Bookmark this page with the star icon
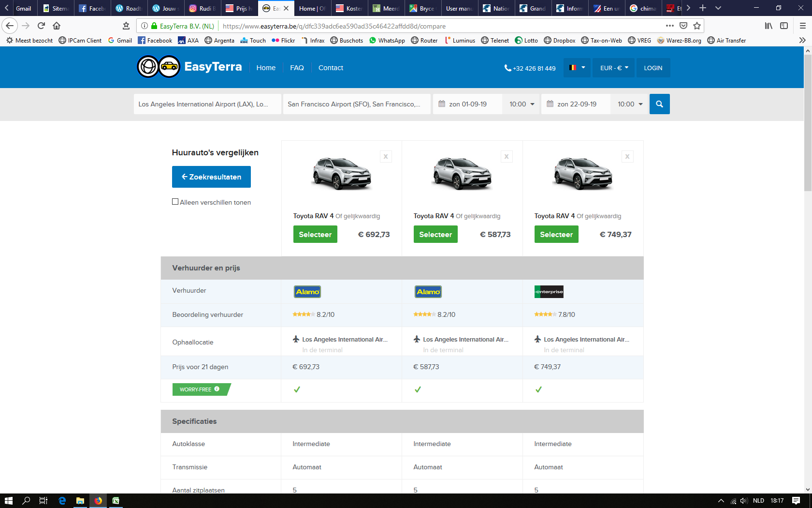Viewport: 812px width, 508px height. (697, 26)
